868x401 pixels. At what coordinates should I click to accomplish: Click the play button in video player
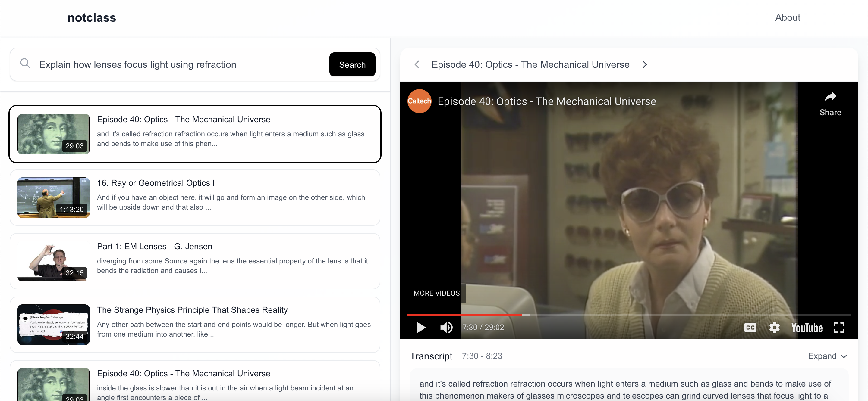point(421,327)
